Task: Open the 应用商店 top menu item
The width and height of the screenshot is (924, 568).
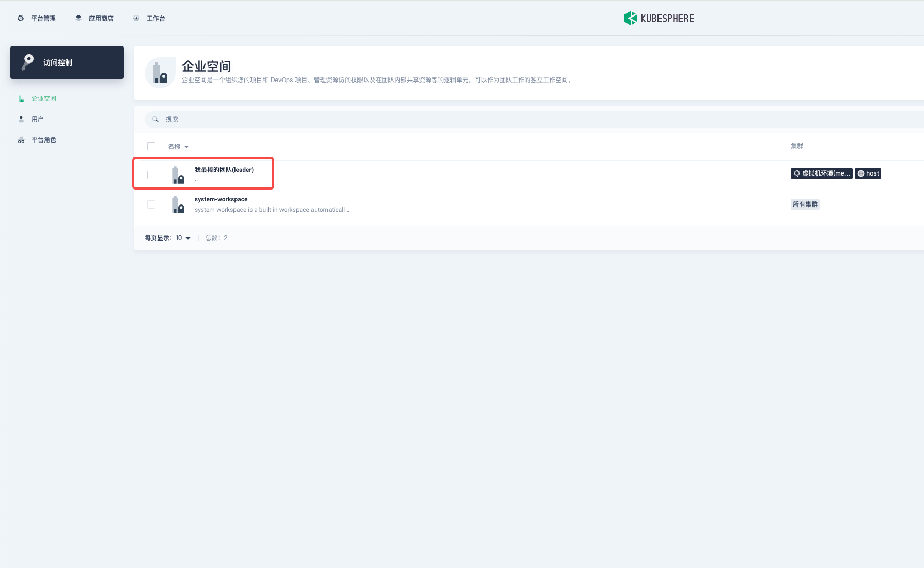Action: point(101,19)
